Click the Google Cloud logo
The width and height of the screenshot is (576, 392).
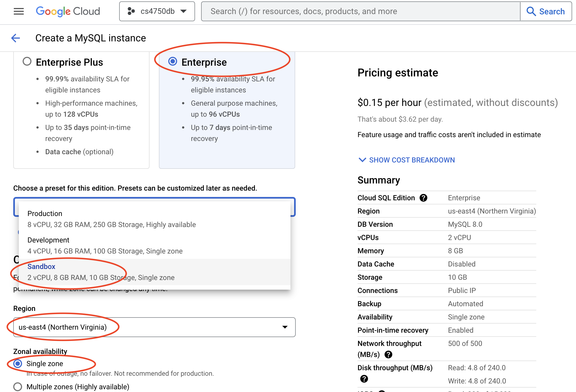click(x=68, y=11)
